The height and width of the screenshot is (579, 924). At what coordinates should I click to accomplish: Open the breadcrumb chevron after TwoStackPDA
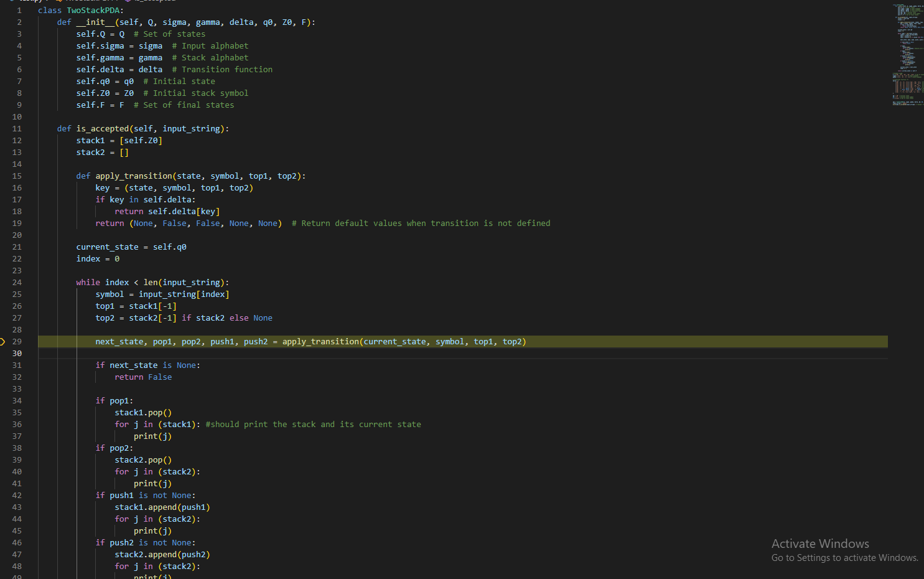tap(114, 2)
